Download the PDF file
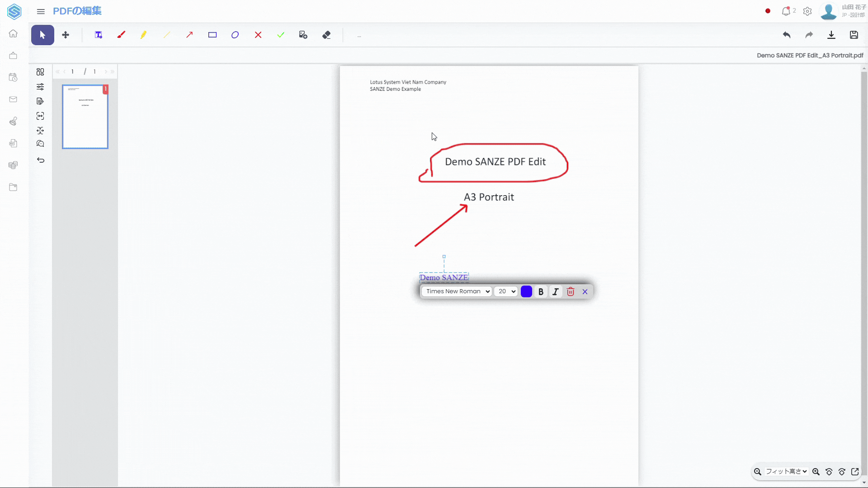Image resolution: width=868 pixels, height=488 pixels. coord(831,35)
